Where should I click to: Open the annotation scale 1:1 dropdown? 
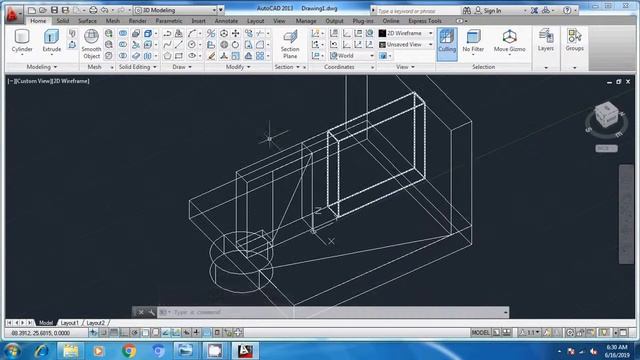pos(530,333)
